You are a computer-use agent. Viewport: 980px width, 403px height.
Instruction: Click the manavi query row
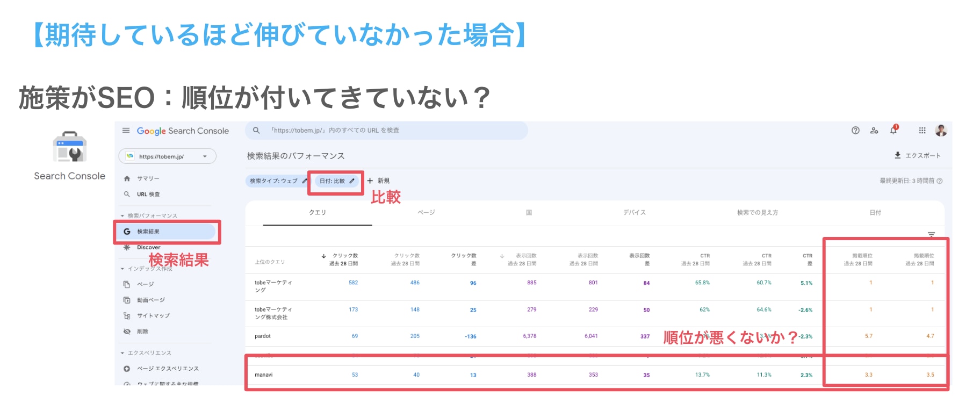(595, 375)
